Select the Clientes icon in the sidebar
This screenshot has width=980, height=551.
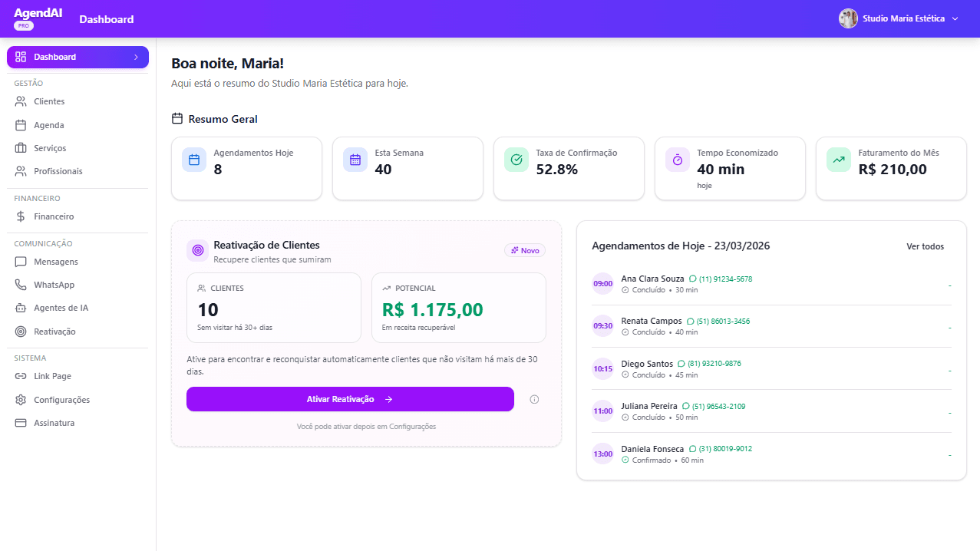21,101
